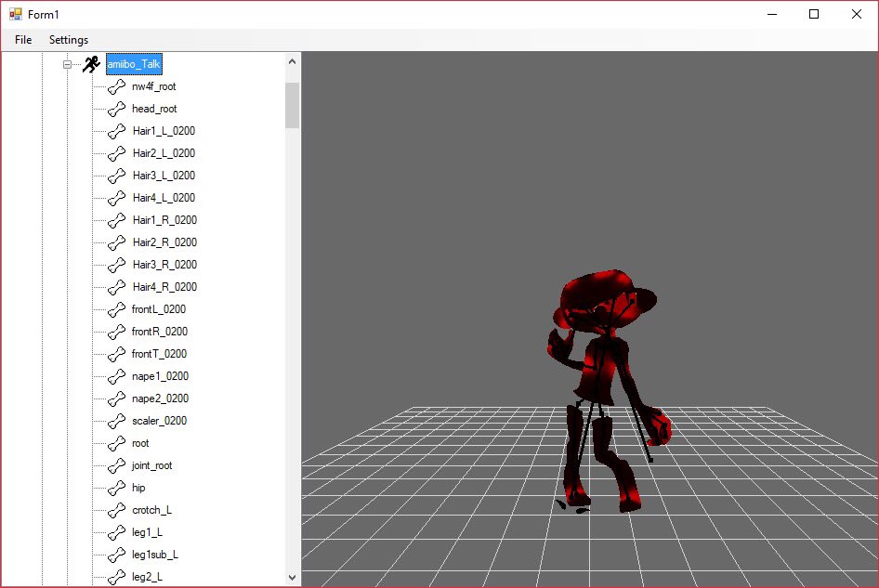Select the Hair4_R_0200 bone entry
This screenshot has height=588, width=879.
[164, 287]
